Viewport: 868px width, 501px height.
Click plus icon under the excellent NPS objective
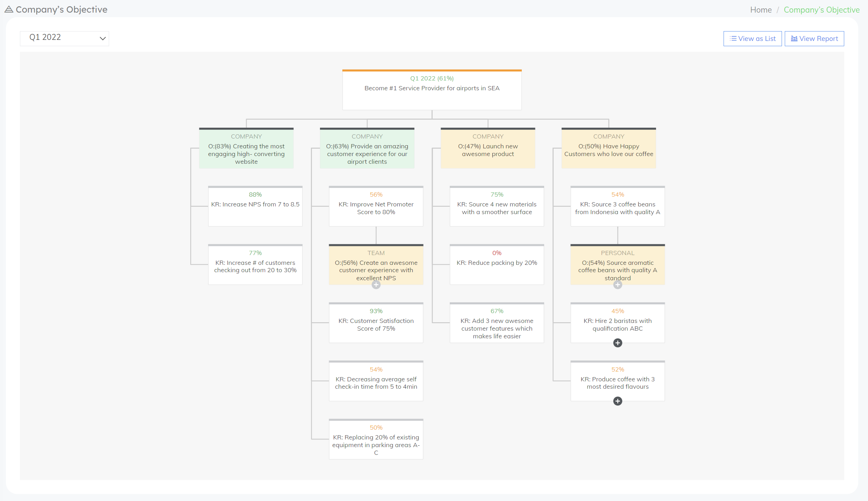point(376,285)
